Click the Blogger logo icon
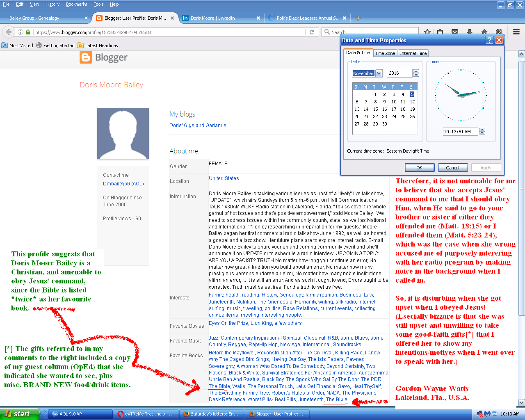 click(x=86, y=57)
